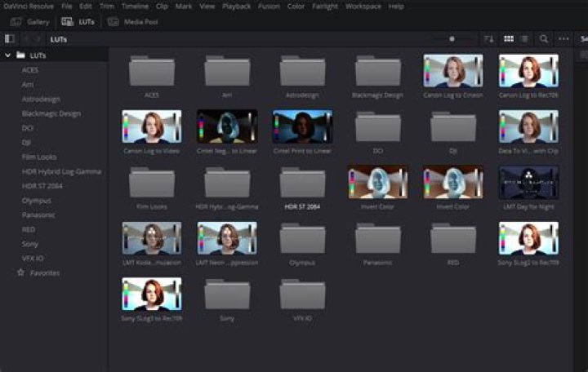588x372 pixels.
Task: Open the Panasonic folder in the grid
Action: [378, 238]
